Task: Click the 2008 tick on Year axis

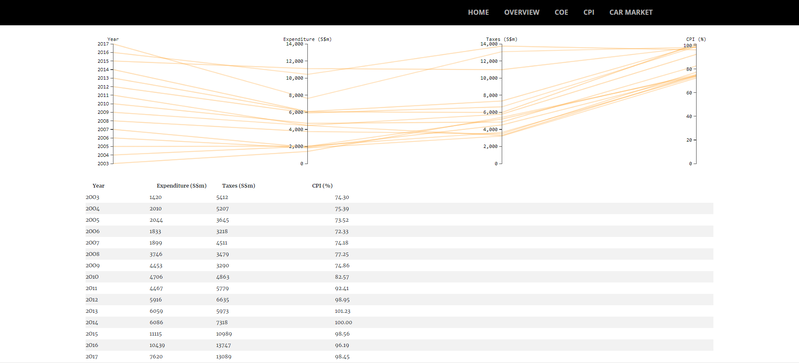Action: click(x=103, y=121)
